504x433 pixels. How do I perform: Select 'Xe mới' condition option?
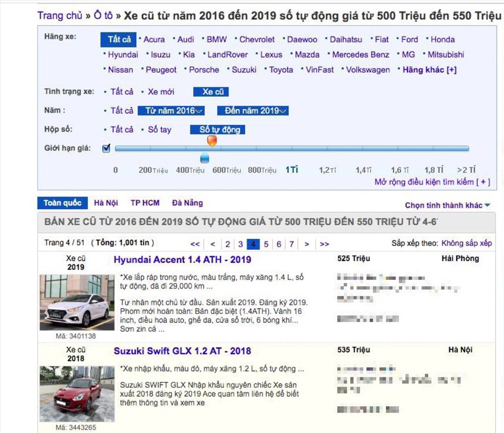coord(161,92)
